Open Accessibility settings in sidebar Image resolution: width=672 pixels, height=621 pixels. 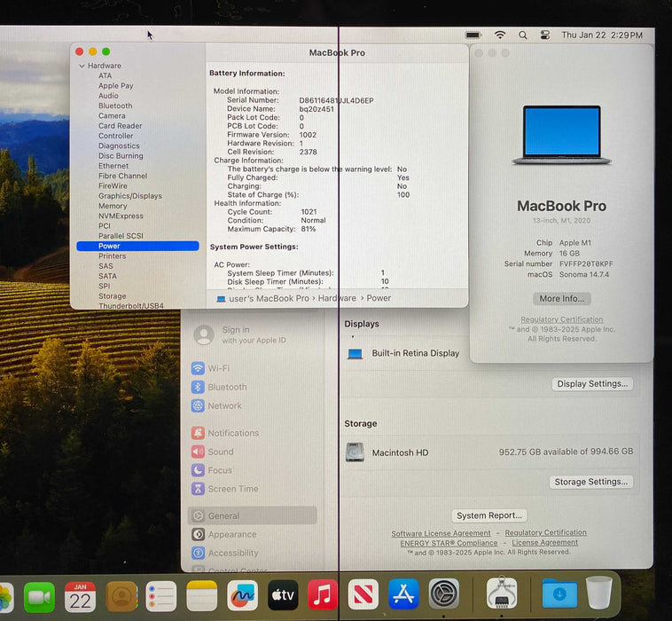point(225,554)
